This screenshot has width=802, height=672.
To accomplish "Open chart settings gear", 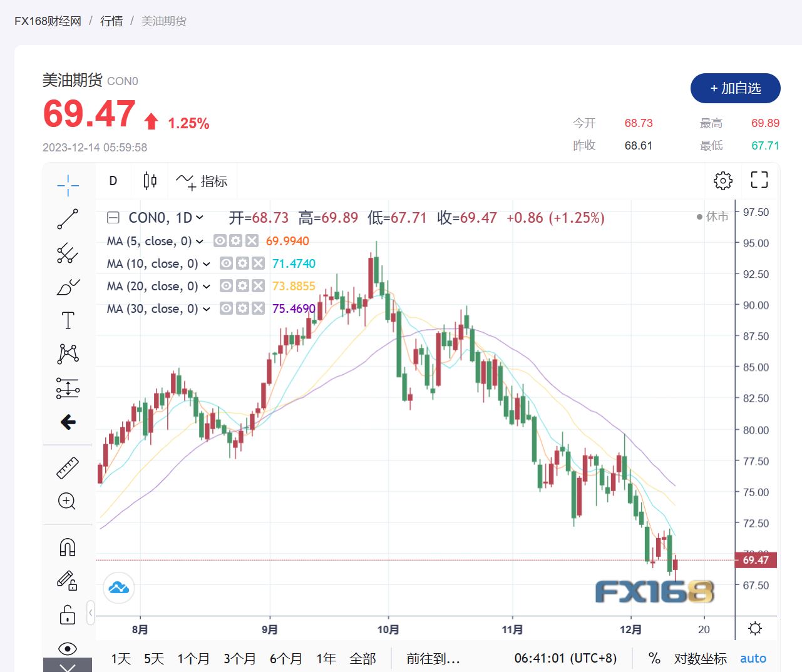I will (722, 180).
